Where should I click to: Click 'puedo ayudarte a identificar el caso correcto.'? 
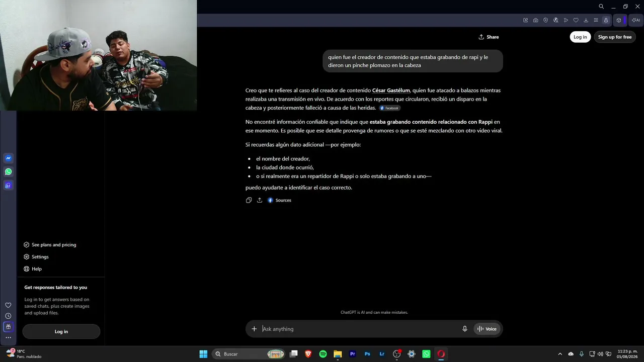[299, 188]
